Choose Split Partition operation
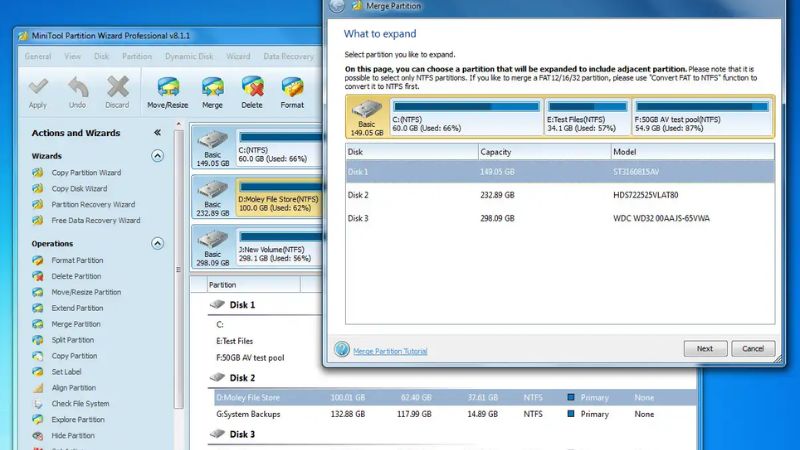The height and width of the screenshot is (450, 800). 72,340
